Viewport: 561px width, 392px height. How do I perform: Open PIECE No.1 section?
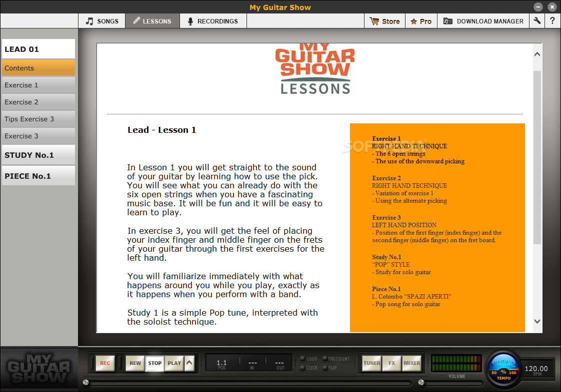click(38, 176)
